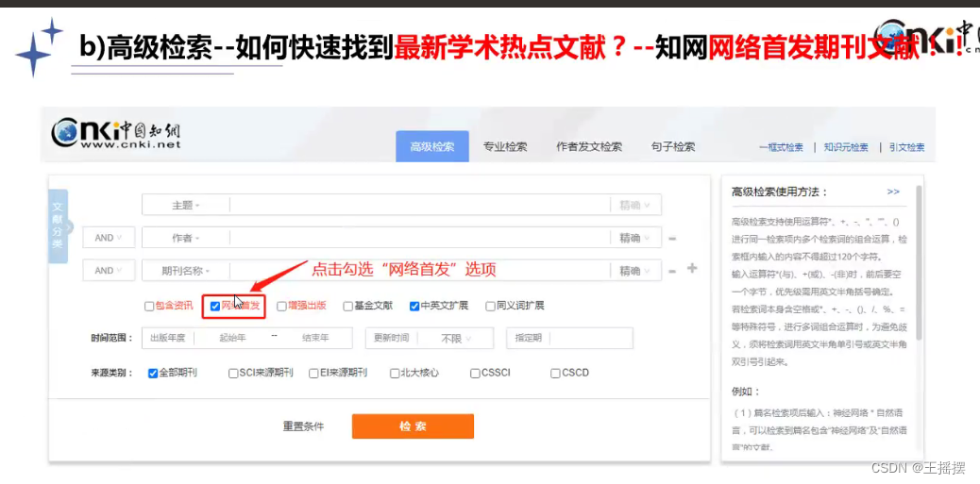Click the 例如： text in help panel
The image size is (980, 484).
point(746,392)
